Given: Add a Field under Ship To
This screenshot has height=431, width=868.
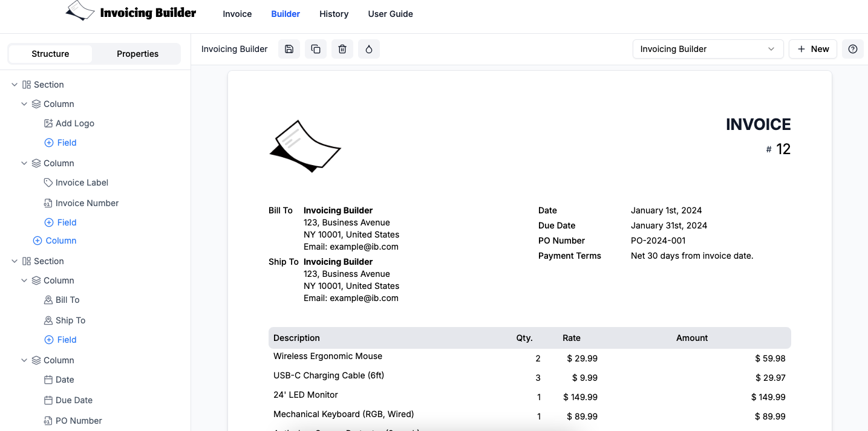Looking at the screenshot, I should tap(60, 340).
